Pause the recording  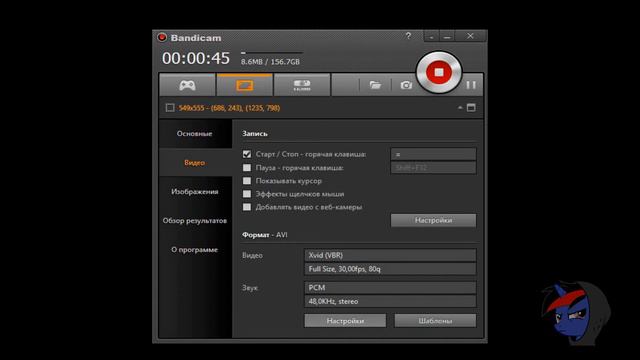471,85
